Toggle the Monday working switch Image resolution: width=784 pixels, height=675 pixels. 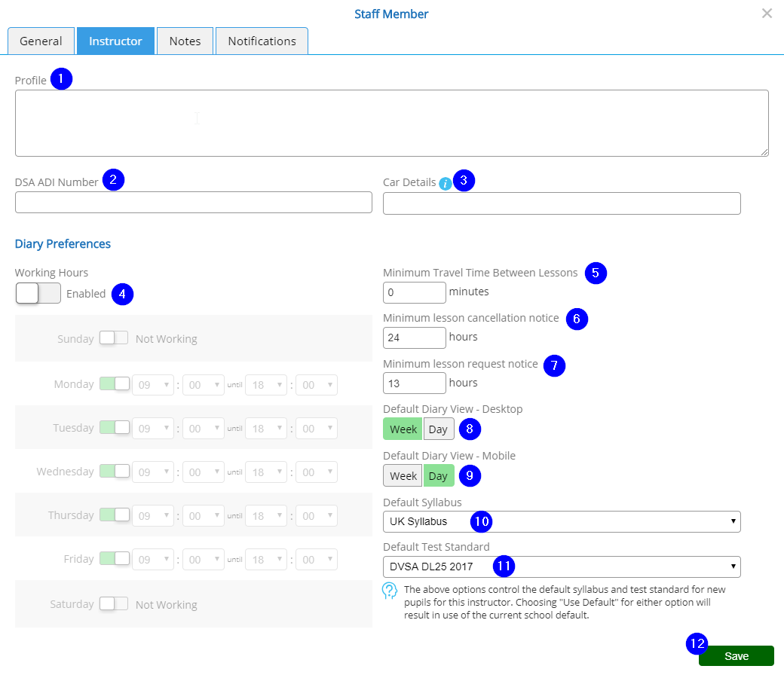(x=115, y=383)
